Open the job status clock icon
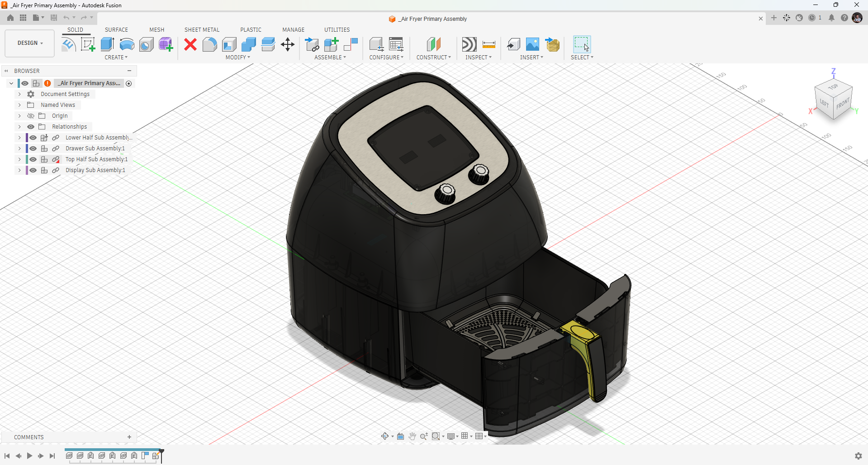The height and width of the screenshot is (465, 868). [812, 18]
